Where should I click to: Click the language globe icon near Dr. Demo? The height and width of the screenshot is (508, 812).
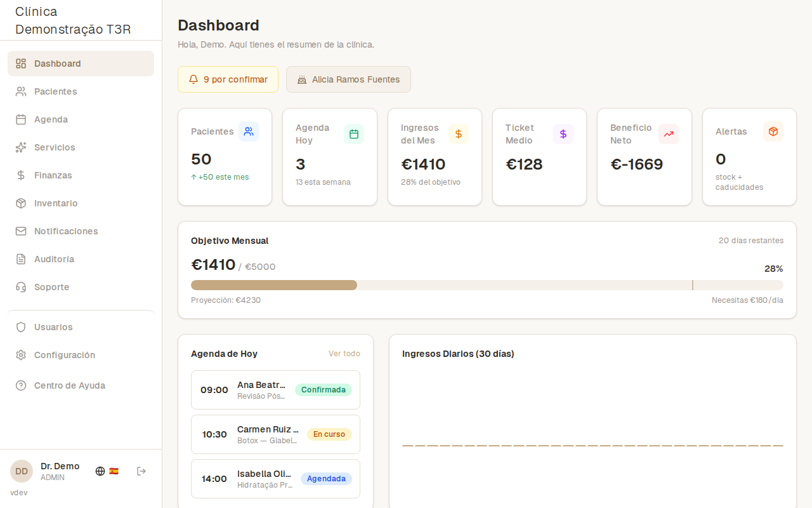tap(100, 471)
